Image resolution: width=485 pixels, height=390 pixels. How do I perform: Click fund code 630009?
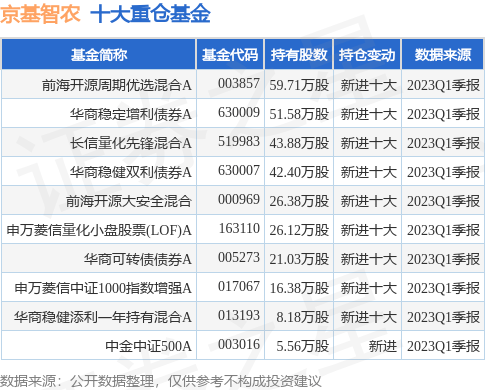pyautogui.click(x=239, y=112)
